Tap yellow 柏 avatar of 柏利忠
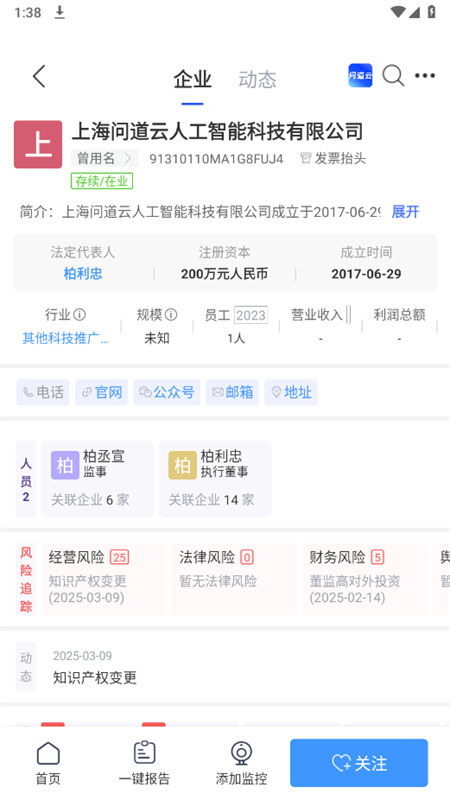The height and width of the screenshot is (800, 450). [x=182, y=465]
